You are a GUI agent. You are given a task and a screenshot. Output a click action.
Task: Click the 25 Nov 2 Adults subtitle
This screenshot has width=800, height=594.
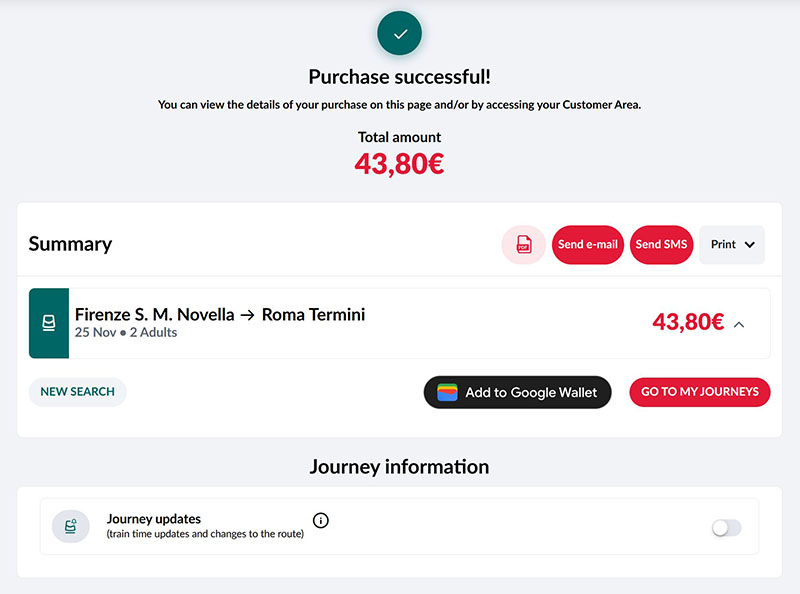(126, 333)
